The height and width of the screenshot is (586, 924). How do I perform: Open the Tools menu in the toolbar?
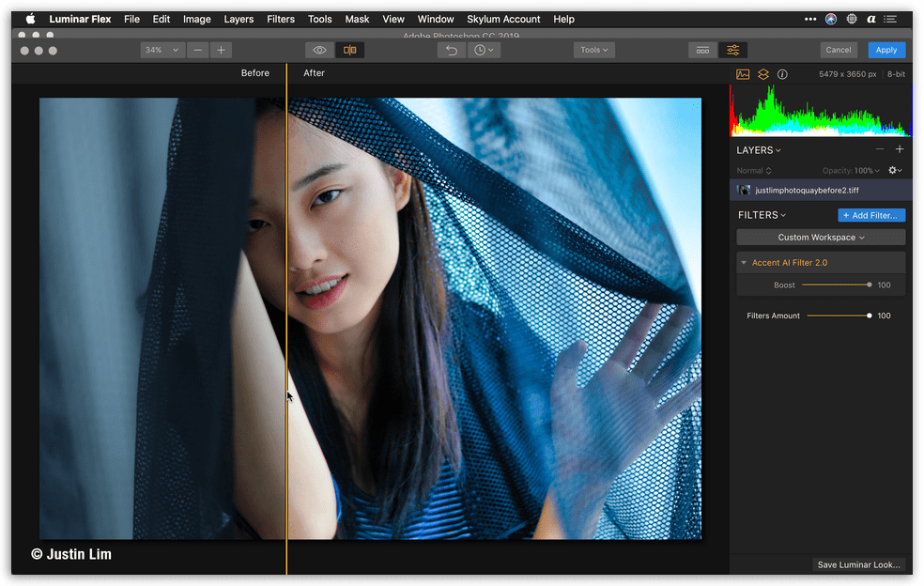(593, 50)
